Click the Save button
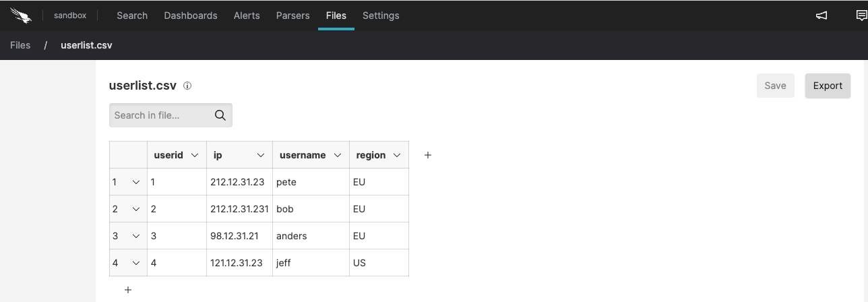 tap(775, 86)
